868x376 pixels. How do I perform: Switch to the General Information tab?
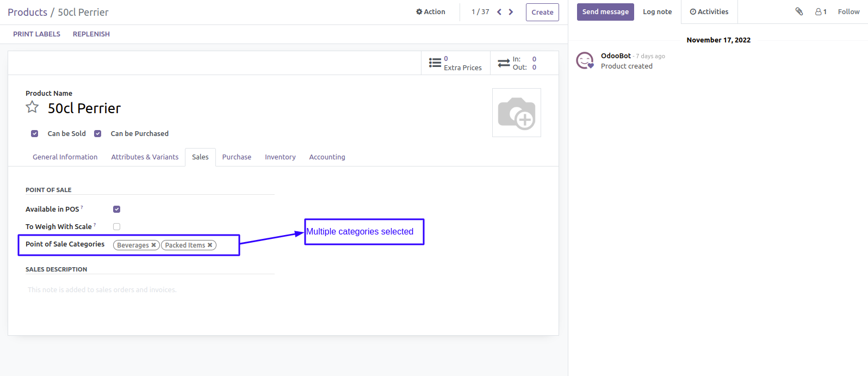tap(65, 157)
